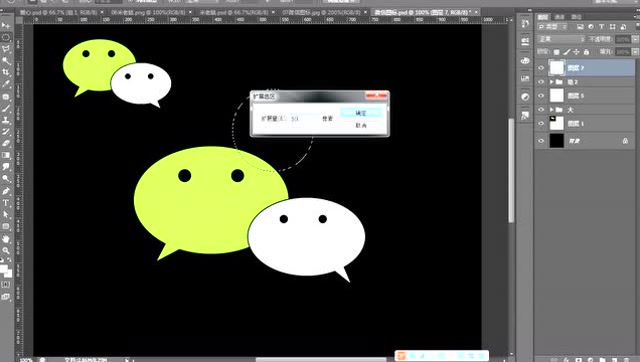Switch to the 通道 panel tab
The image size is (640, 362).
(560, 17)
